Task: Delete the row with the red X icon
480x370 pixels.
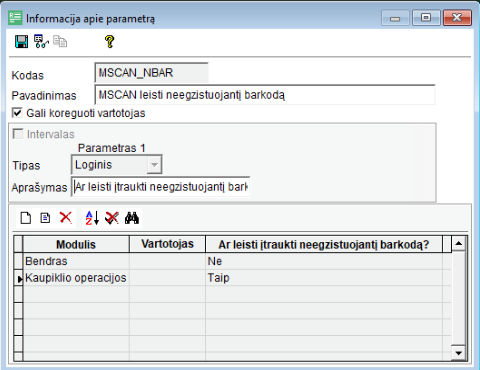Action: click(x=66, y=218)
